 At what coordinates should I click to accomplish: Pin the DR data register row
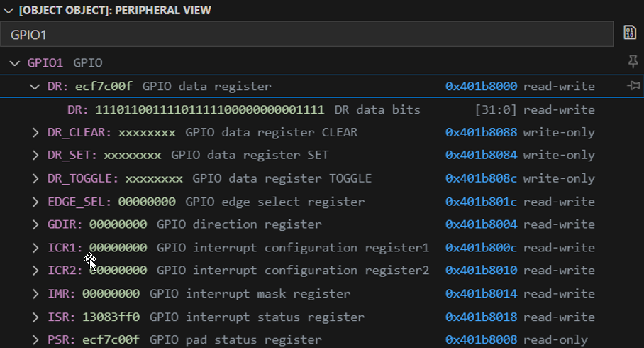633,86
